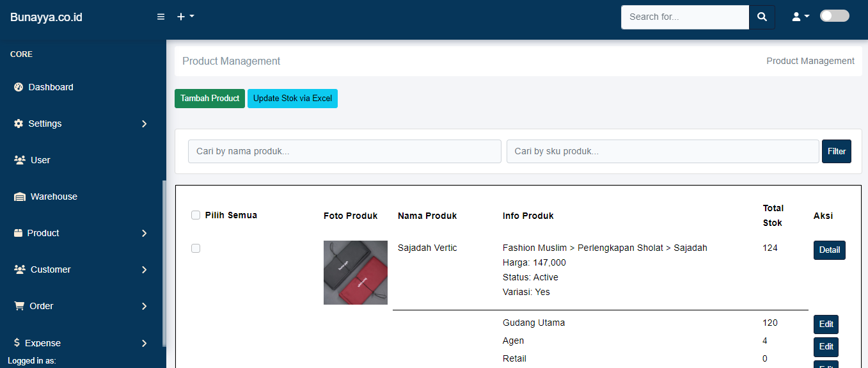Check the Pilih Semua checkbox
The image size is (868, 368).
196,215
